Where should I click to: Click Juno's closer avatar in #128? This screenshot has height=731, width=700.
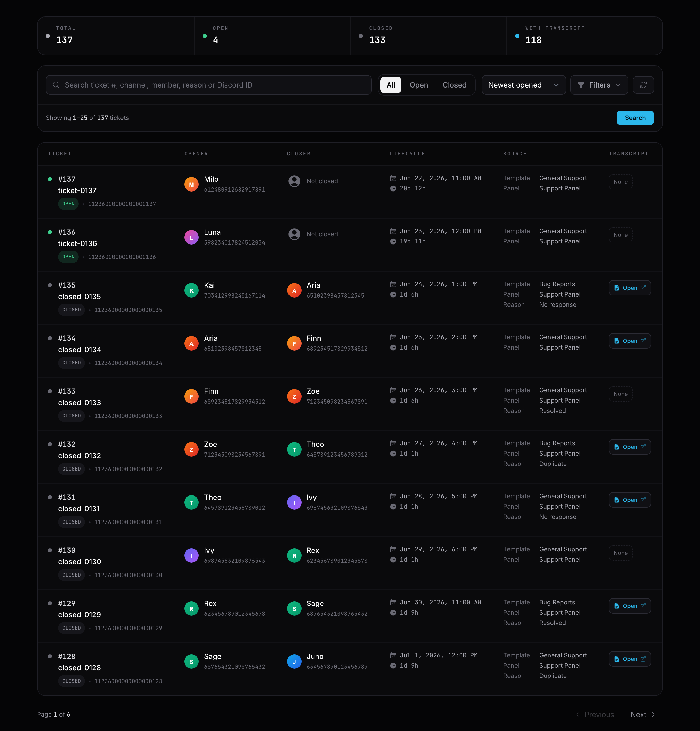[x=294, y=661]
